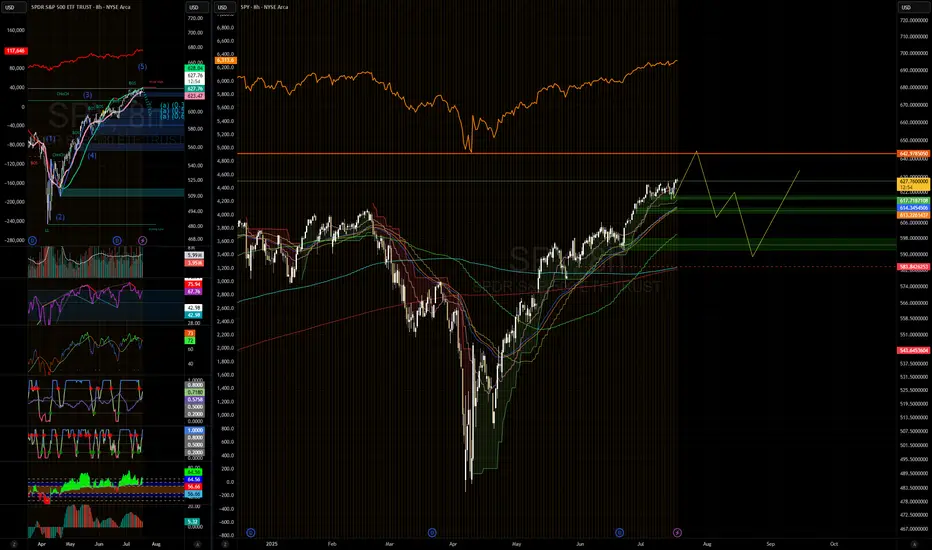Click the Sep label on the main time axis
The width and height of the screenshot is (932, 550).
tap(770, 543)
